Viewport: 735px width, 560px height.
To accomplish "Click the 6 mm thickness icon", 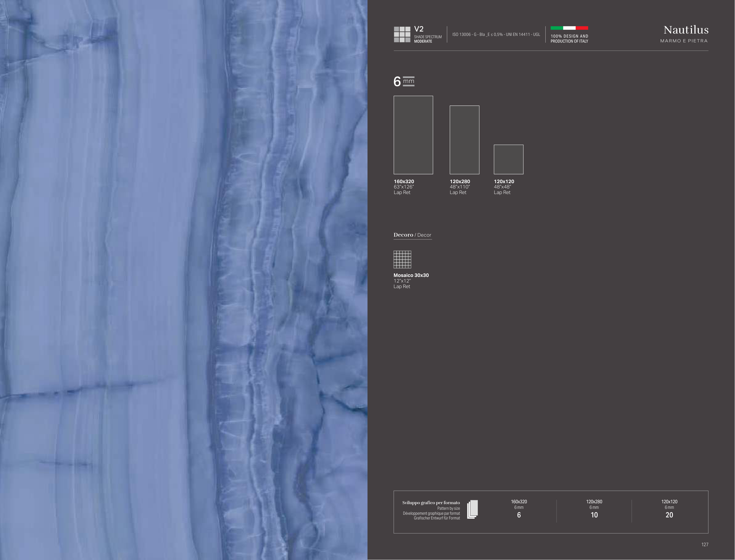I will coord(404,81).
